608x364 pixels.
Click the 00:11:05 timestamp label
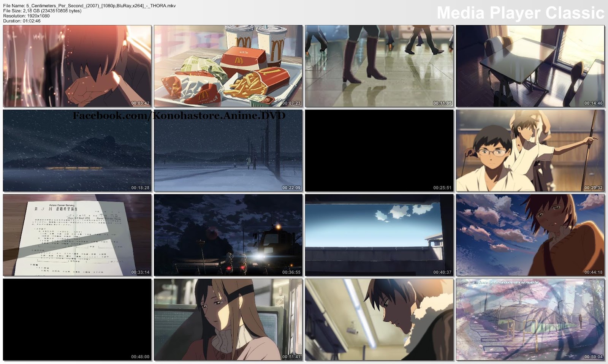click(x=442, y=103)
